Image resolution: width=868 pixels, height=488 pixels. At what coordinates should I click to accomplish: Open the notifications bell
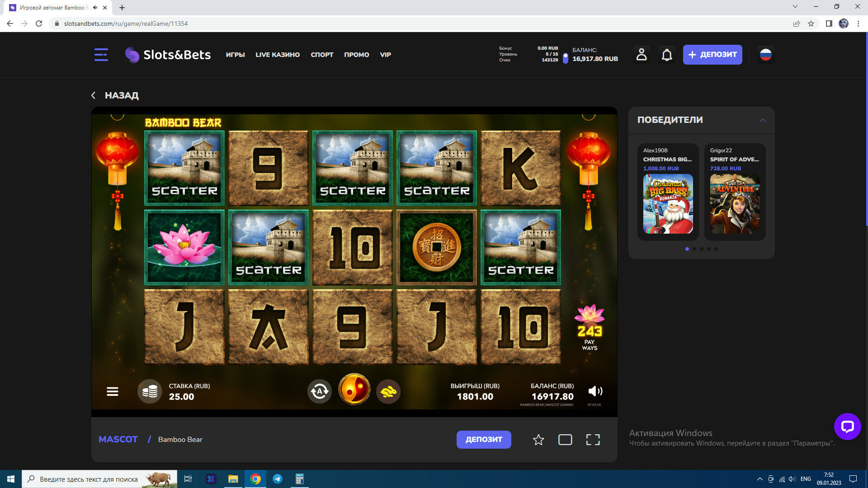667,55
